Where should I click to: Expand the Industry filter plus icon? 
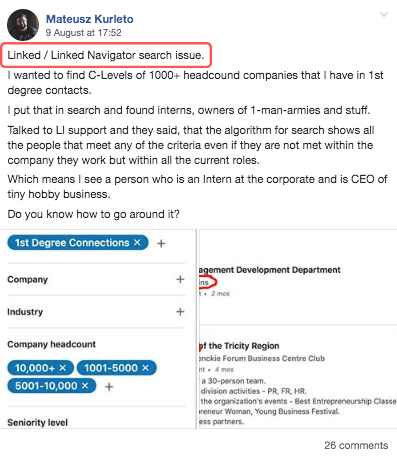(x=180, y=312)
